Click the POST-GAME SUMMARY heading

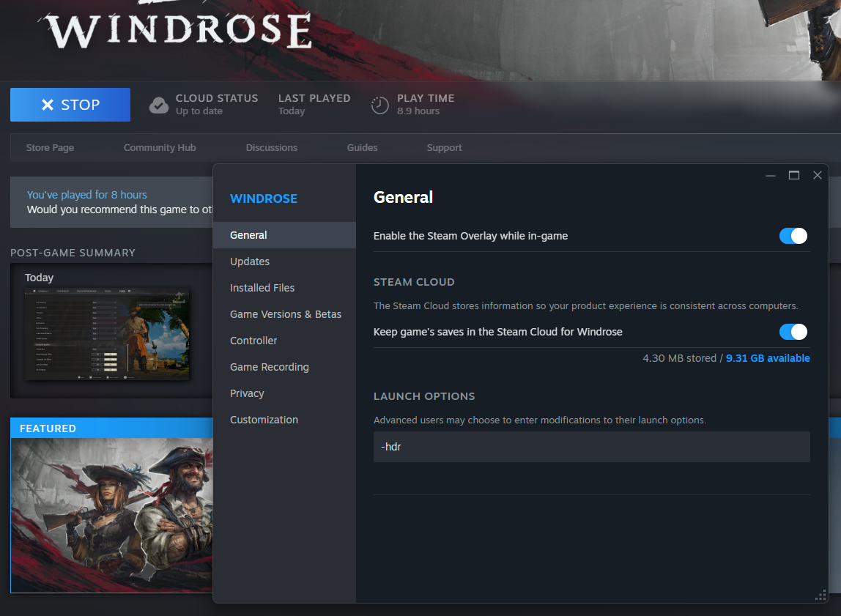(73, 253)
